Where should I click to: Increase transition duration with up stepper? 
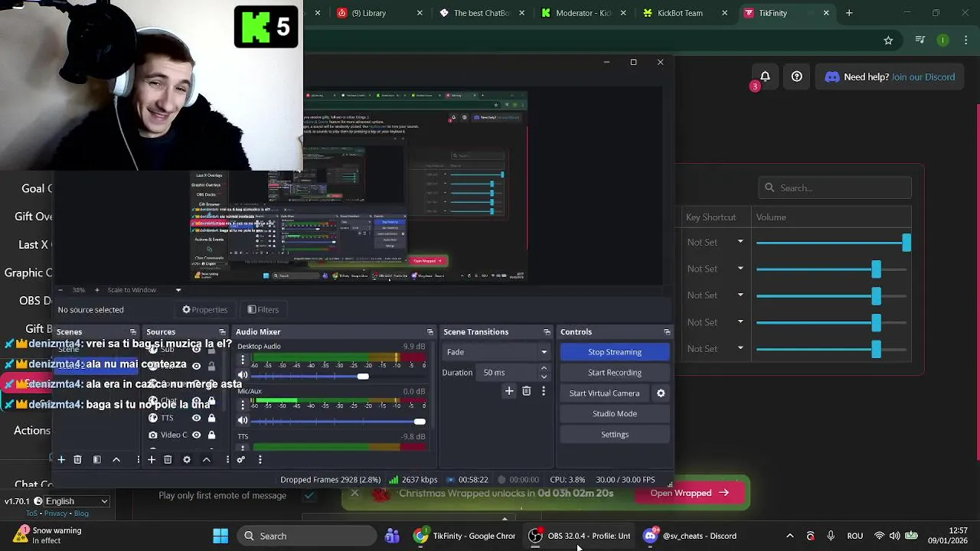pos(544,369)
